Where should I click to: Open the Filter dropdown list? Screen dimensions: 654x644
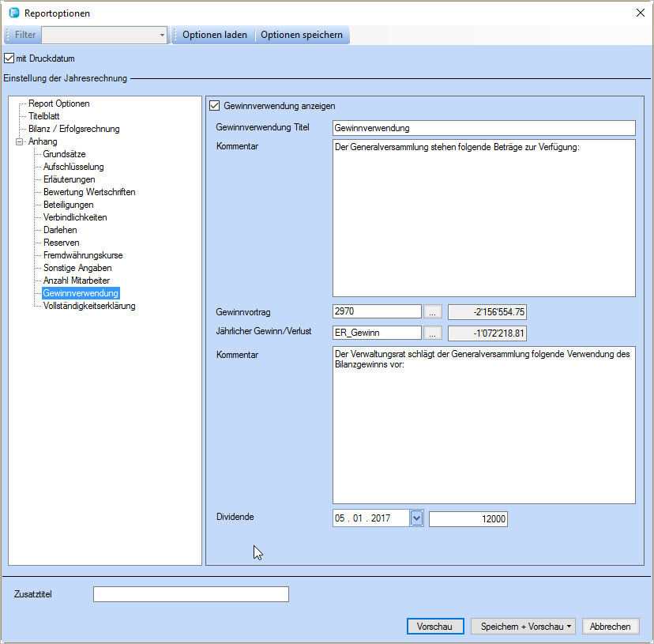tap(163, 35)
